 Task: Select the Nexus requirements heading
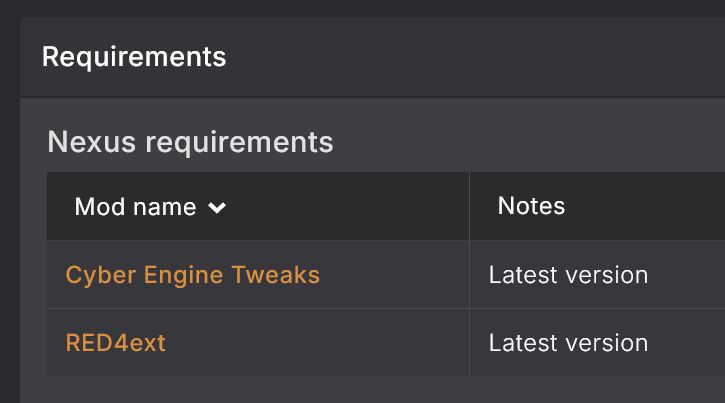point(190,142)
